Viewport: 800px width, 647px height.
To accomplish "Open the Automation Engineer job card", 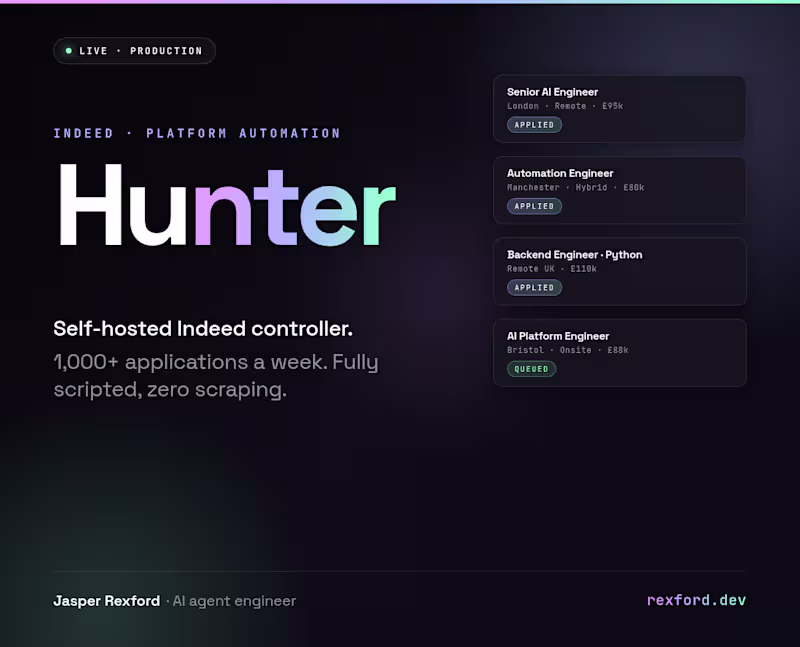I will point(619,190).
